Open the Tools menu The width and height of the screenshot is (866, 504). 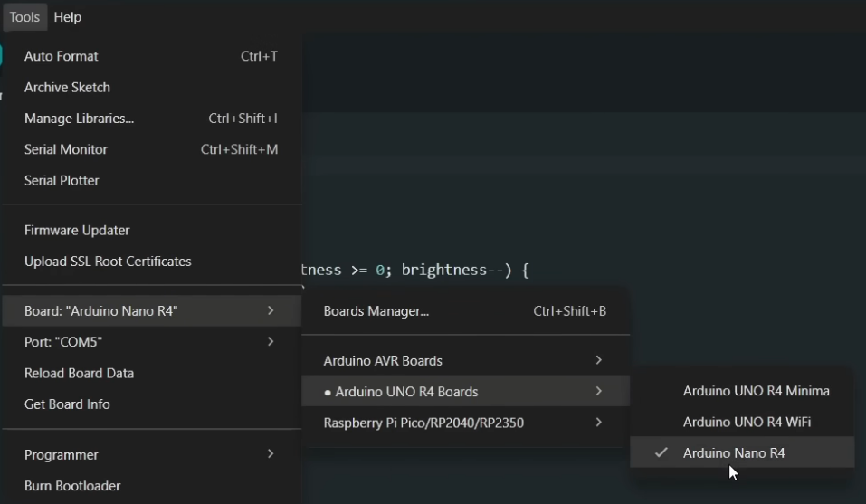coord(24,17)
